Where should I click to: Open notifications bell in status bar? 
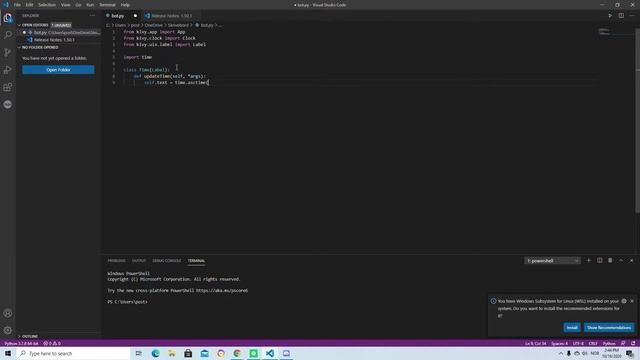pyautogui.click(x=633, y=343)
